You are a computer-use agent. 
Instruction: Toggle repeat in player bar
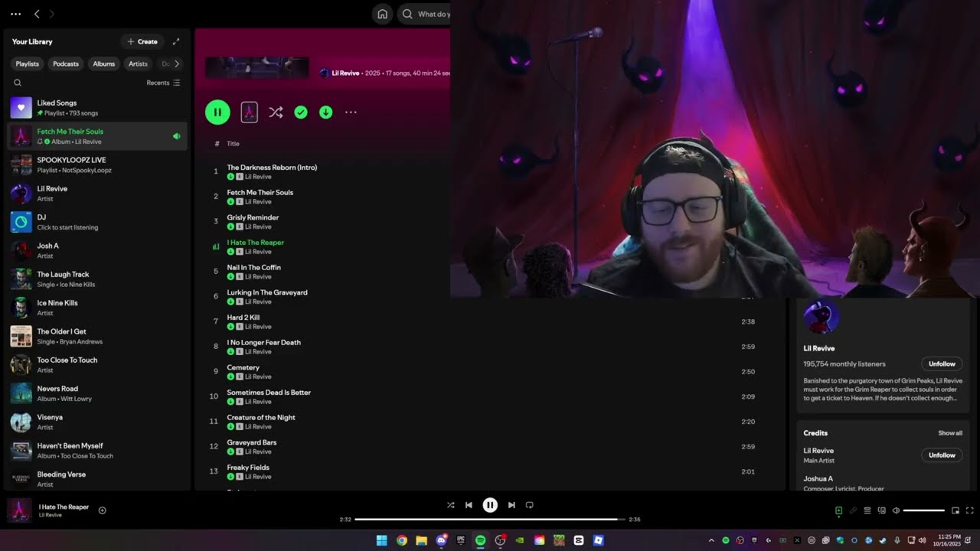[529, 505]
